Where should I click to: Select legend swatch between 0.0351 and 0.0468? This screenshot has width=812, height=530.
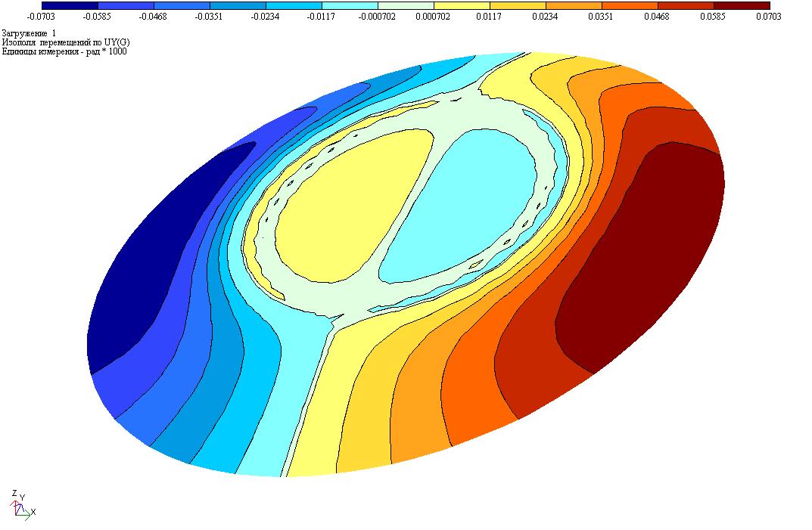click(630, 6)
